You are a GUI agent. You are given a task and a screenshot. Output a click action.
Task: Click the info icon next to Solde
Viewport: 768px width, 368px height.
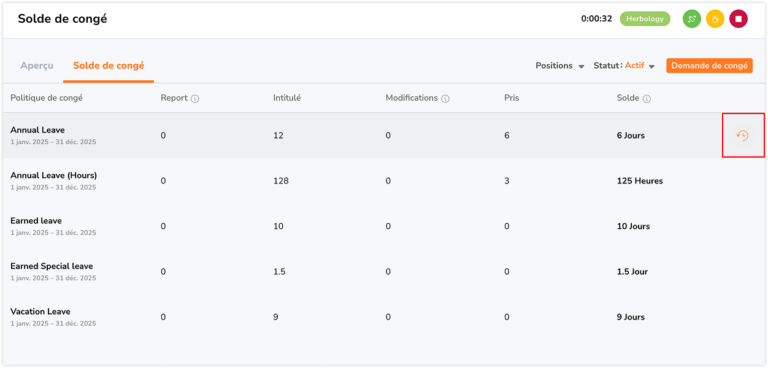click(x=647, y=98)
